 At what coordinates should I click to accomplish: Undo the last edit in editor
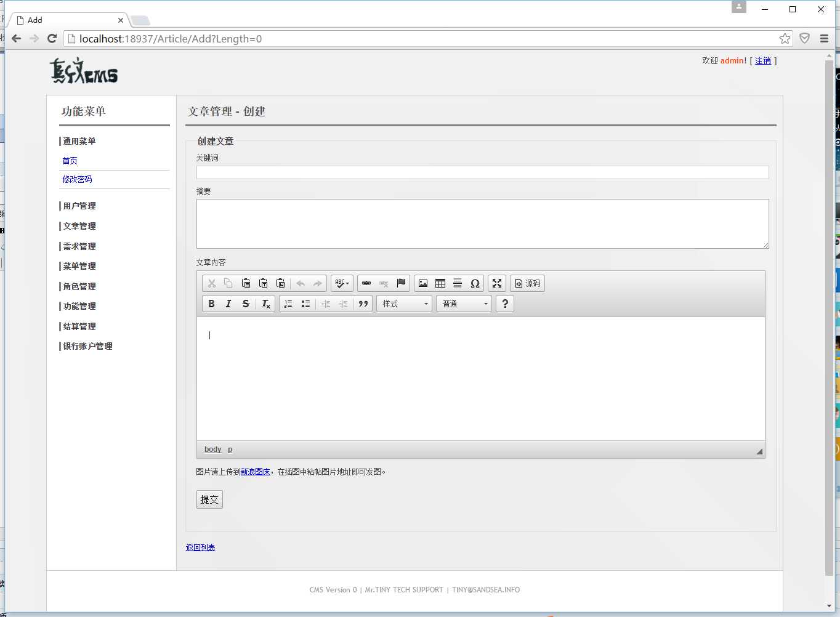[301, 283]
